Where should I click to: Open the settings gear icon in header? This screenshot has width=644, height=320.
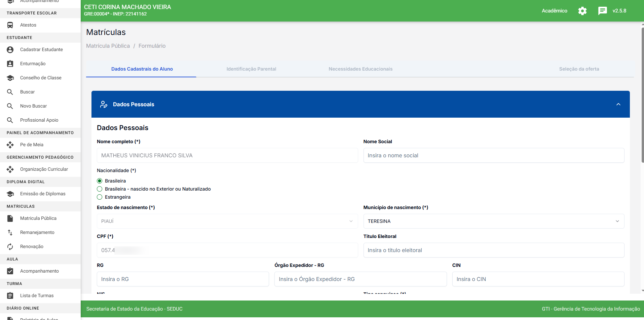pyautogui.click(x=582, y=11)
